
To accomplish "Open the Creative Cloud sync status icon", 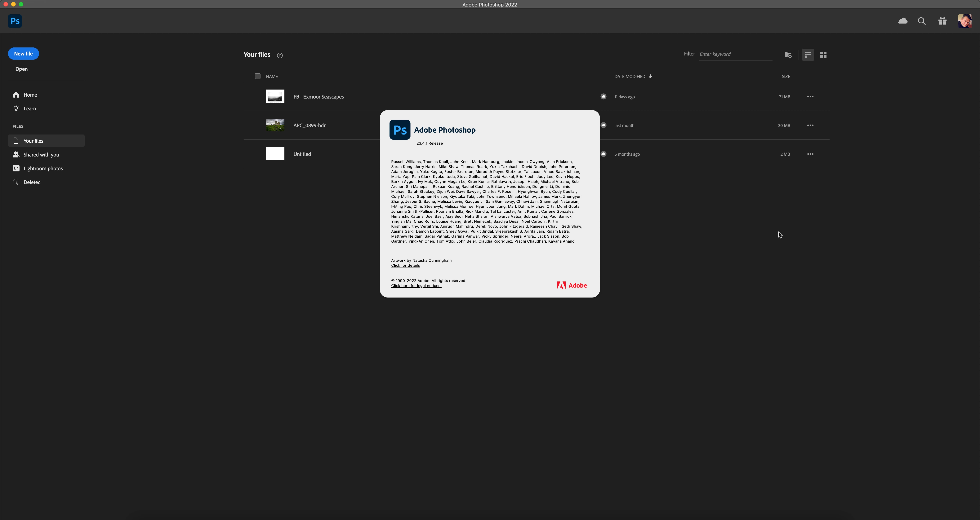I will point(903,21).
